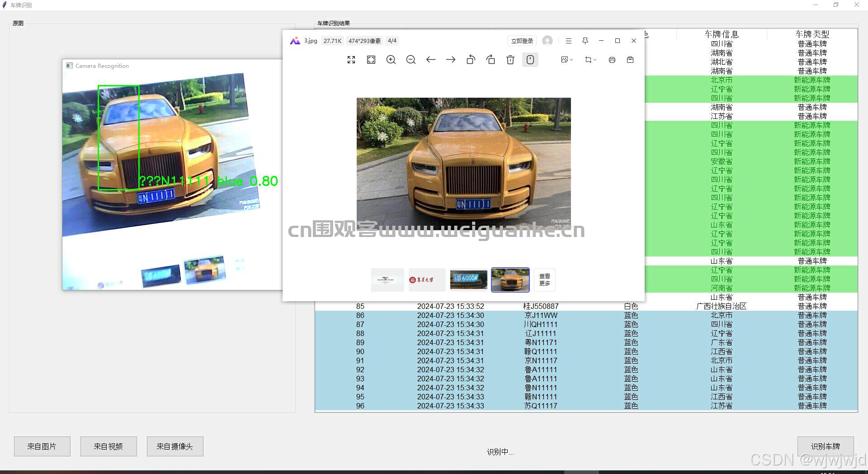Click the Camera Recognition window title
The image size is (868, 474).
(102, 66)
